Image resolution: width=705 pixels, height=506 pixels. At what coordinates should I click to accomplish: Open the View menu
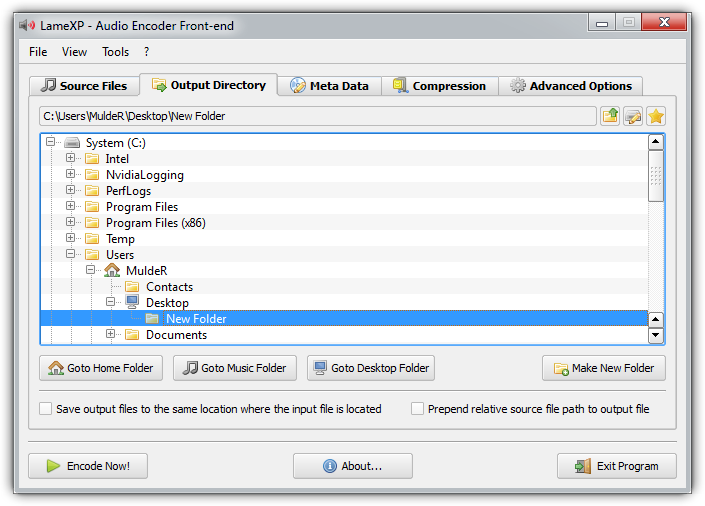(x=74, y=52)
